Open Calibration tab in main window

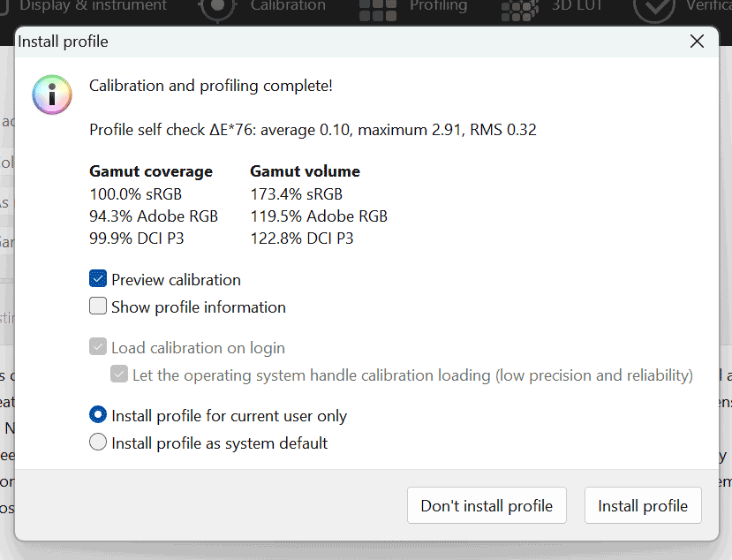pyautogui.click(x=288, y=5)
